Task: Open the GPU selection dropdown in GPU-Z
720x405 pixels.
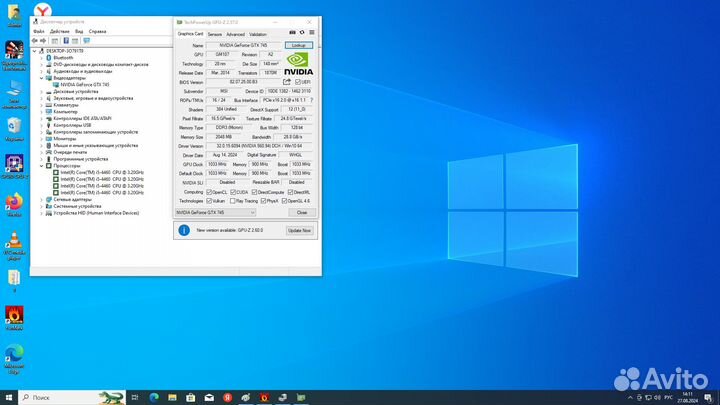Action: 215,213
